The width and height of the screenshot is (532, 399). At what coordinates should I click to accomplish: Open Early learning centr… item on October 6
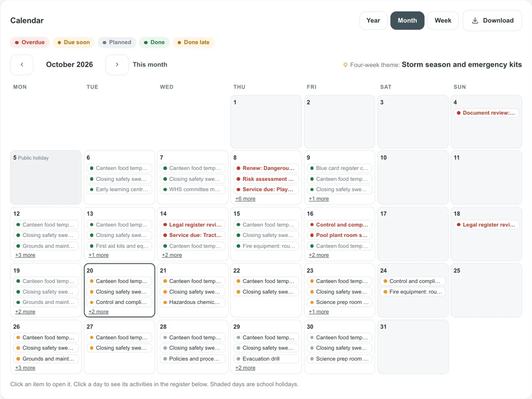point(119,189)
